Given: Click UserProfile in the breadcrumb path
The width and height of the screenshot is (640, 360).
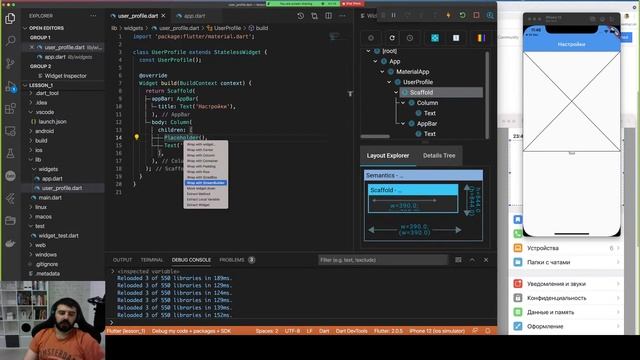Looking at the screenshot, I should click(227, 28).
